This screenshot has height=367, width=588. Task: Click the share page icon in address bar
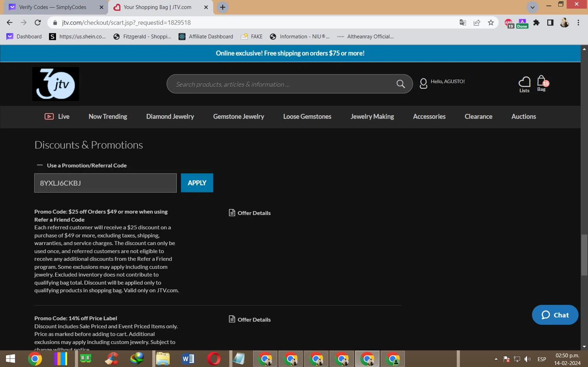477,23
